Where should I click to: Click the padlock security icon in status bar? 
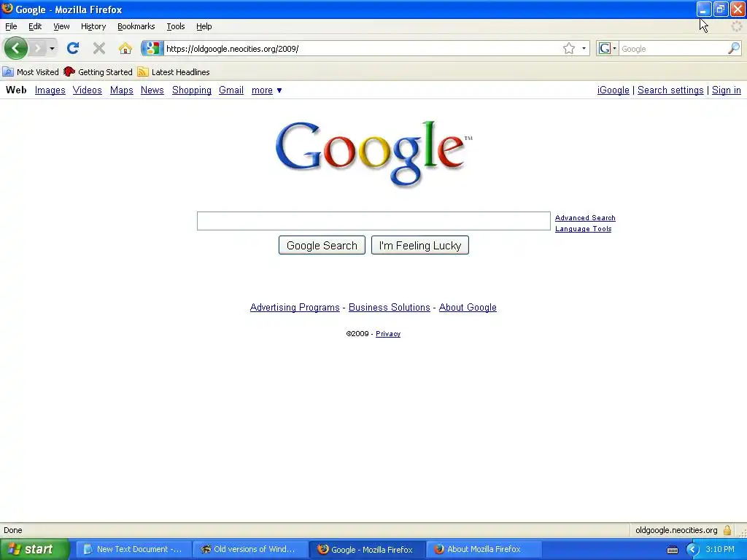[x=727, y=530]
